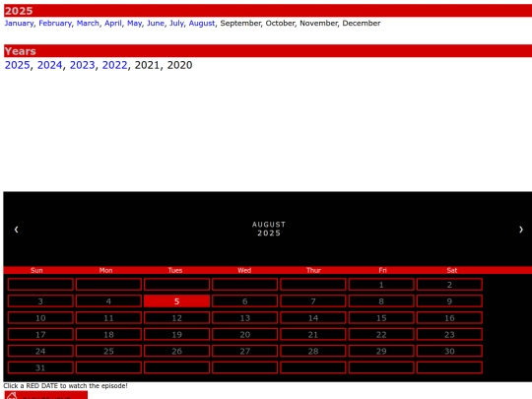This screenshot has height=399, width=532.
Task: Select calendar date 21
Action: [x=313, y=335]
